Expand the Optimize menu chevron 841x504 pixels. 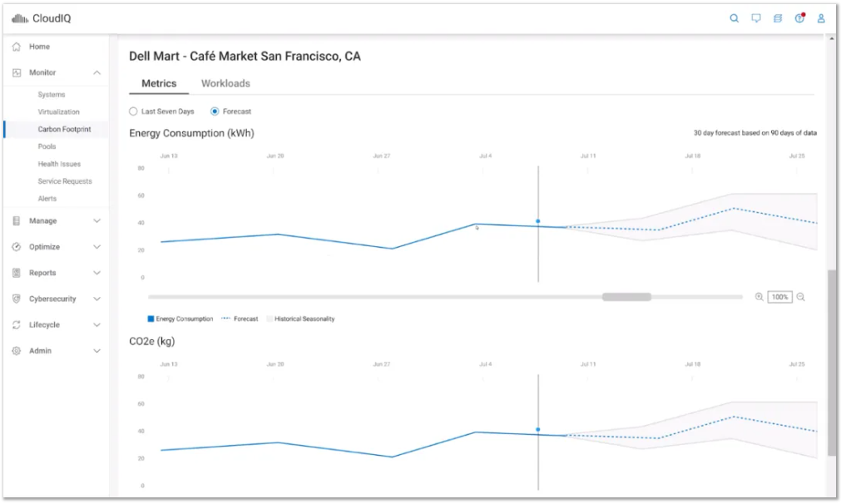click(x=97, y=247)
